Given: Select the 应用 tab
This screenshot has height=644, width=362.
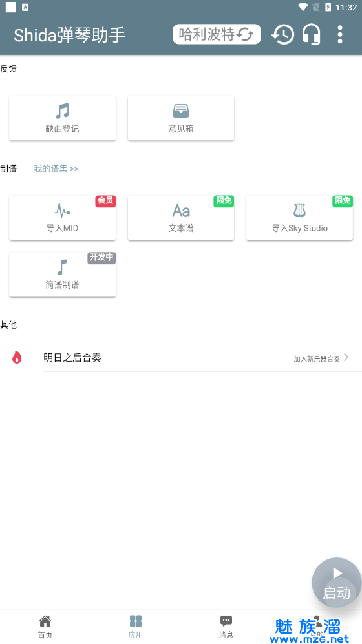Looking at the screenshot, I should coord(136,627).
